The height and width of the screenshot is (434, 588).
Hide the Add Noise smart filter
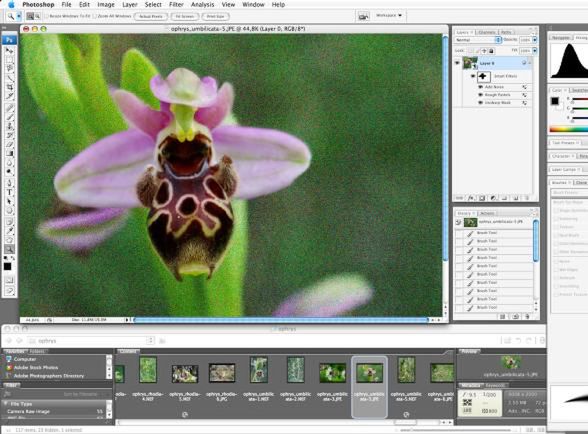(x=480, y=87)
